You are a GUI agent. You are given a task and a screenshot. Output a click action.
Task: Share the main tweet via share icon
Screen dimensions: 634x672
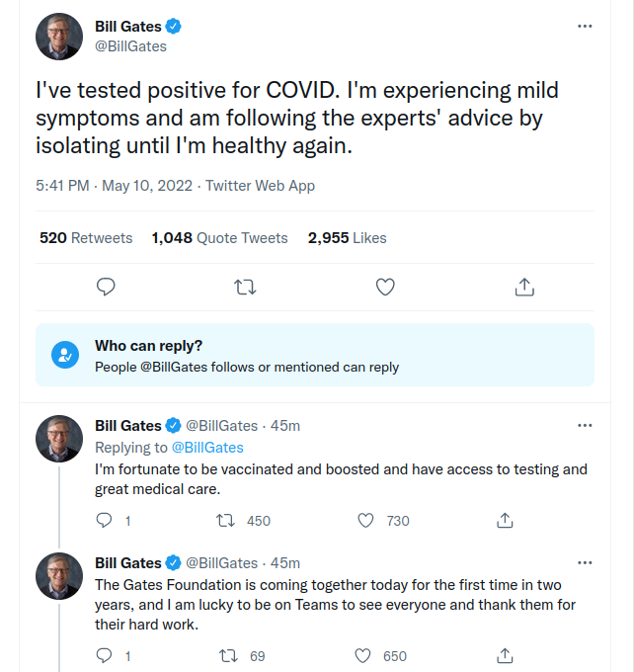[x=524, y=287]
